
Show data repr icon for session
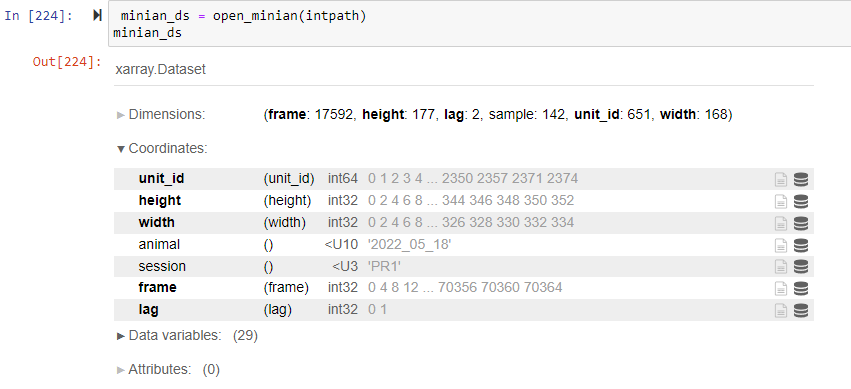point(801,267)
